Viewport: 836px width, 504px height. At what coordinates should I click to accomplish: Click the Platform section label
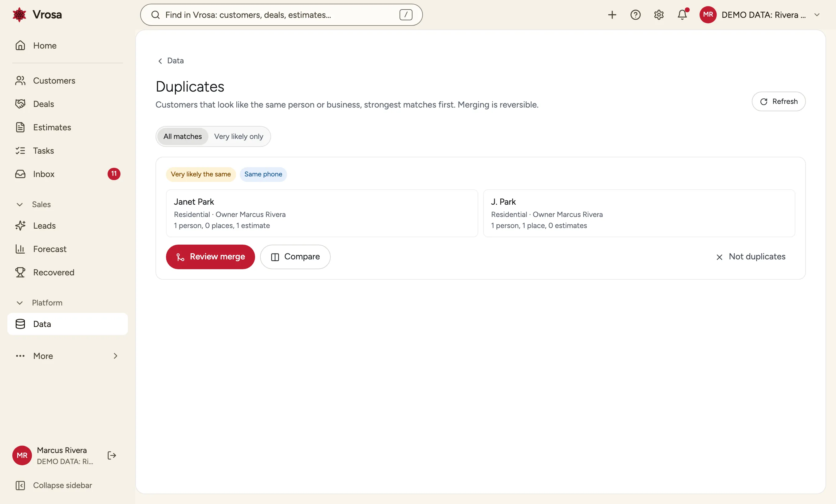click(x=47, y=303)
